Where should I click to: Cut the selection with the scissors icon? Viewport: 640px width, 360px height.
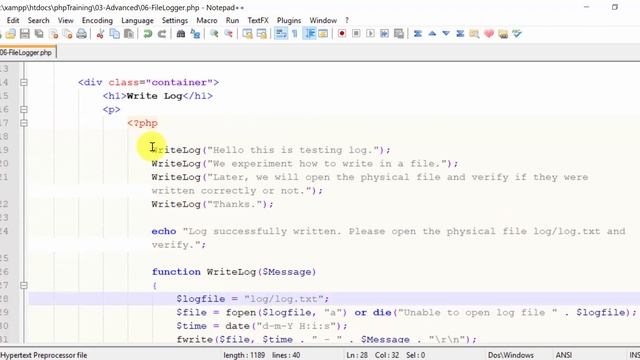click(100, 34)
